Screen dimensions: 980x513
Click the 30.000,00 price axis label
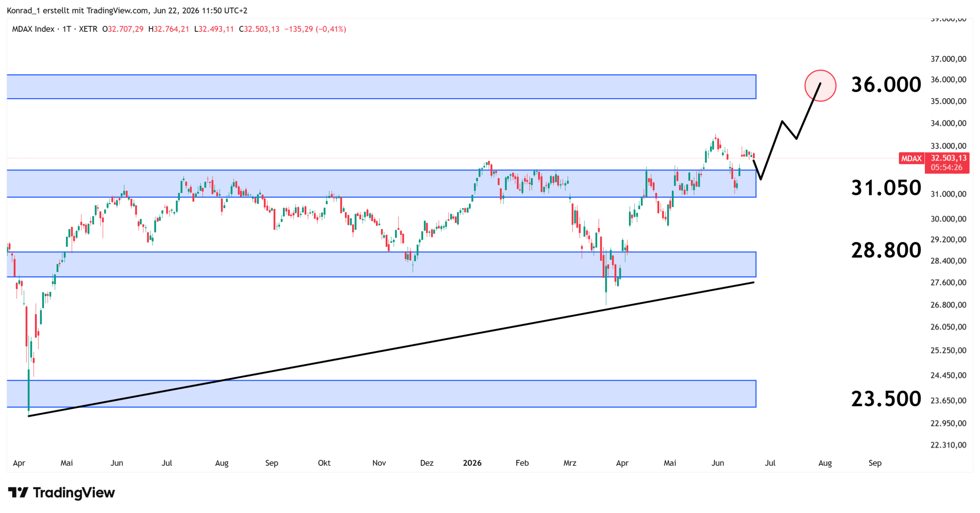(x=948, y=219)
